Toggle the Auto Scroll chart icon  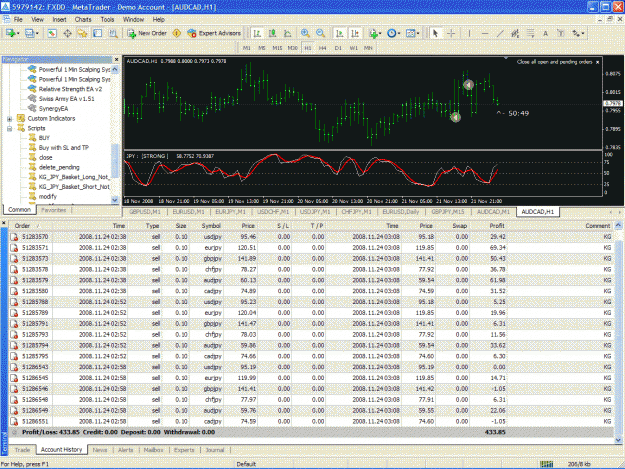pos(340,33)
